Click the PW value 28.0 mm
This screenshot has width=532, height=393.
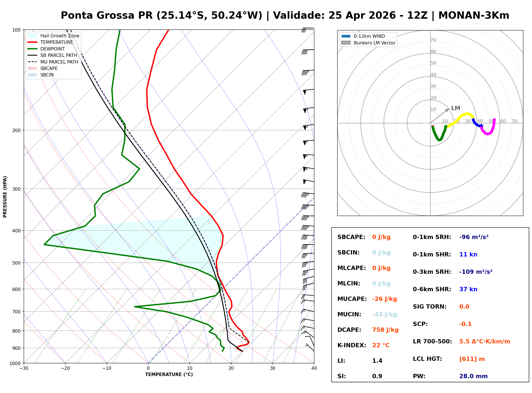474,376
